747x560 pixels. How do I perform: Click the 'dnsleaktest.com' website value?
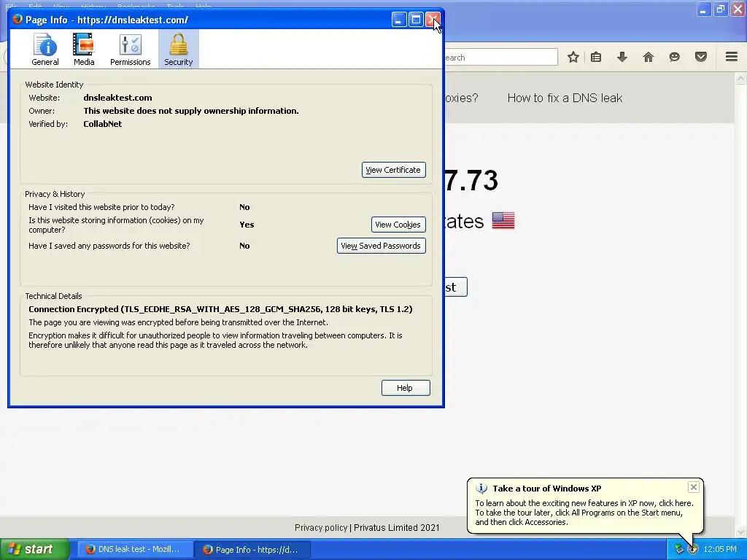tap(117, 98)
